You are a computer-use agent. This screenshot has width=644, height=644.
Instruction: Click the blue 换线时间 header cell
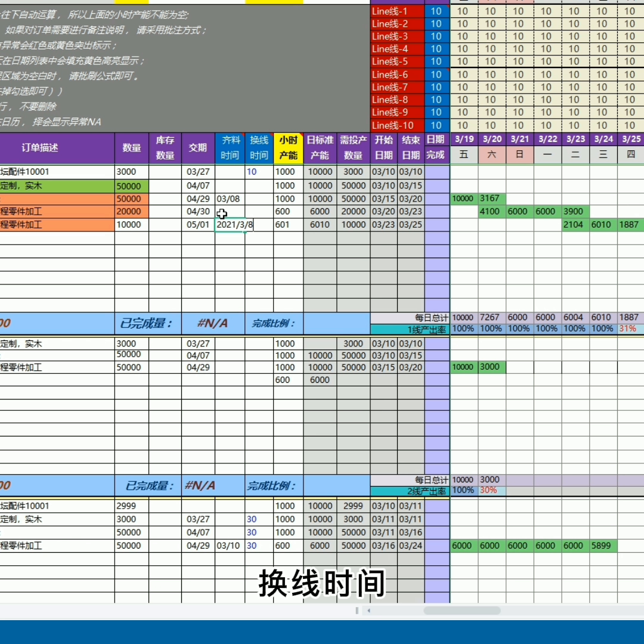point(259,148)
